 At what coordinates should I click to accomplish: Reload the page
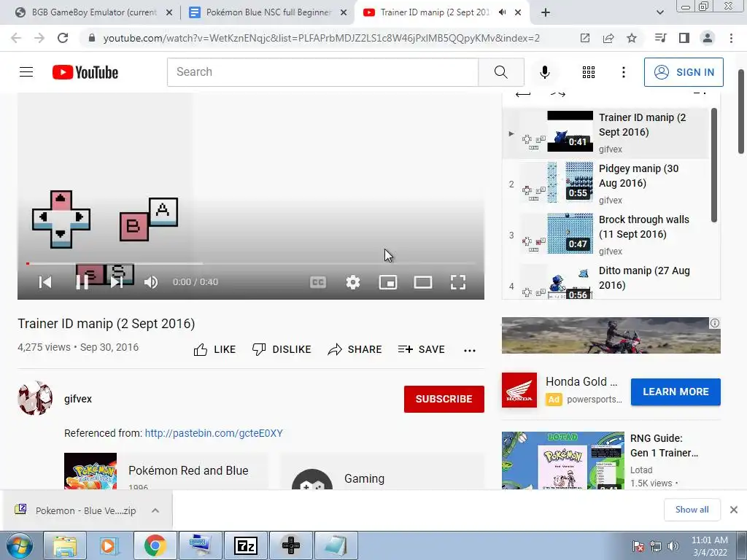tap(63, 38)
